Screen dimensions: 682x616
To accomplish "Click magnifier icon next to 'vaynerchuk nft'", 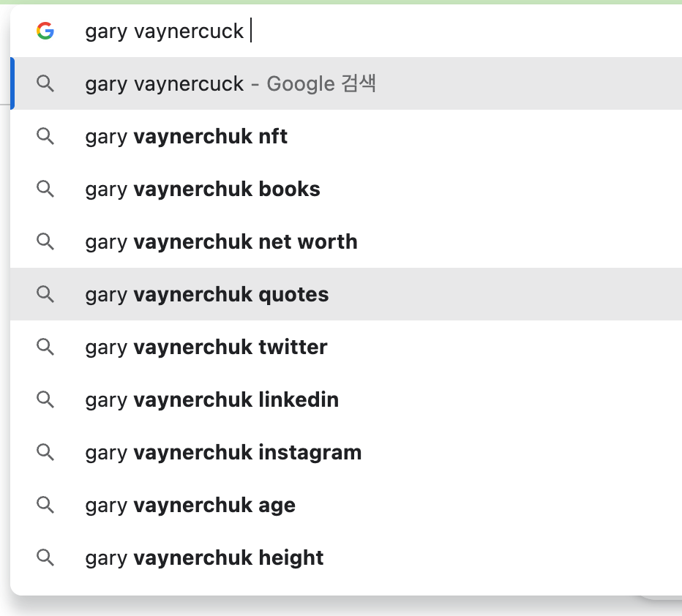I will (45, 136).
